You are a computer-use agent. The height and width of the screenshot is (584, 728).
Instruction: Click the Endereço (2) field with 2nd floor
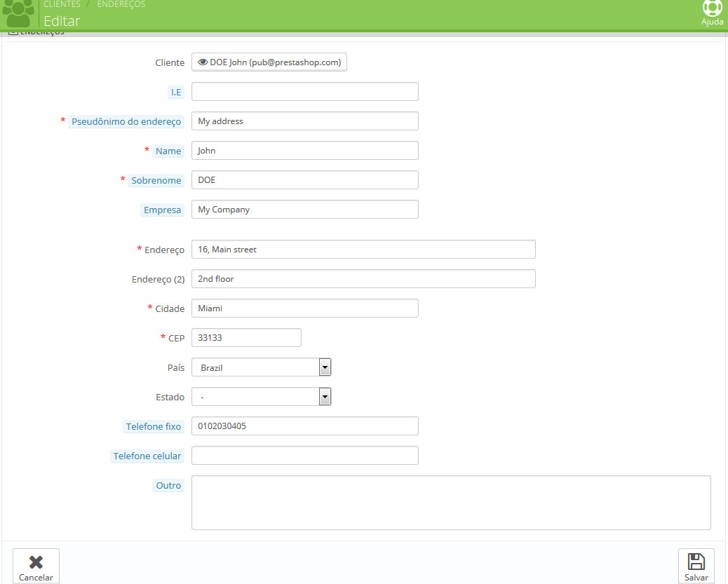[363, 279]
